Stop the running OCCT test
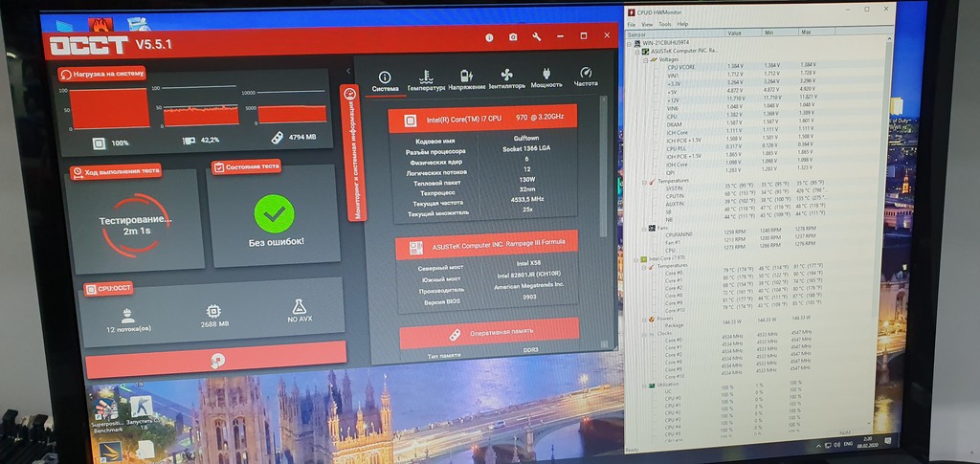 point(215,361)
